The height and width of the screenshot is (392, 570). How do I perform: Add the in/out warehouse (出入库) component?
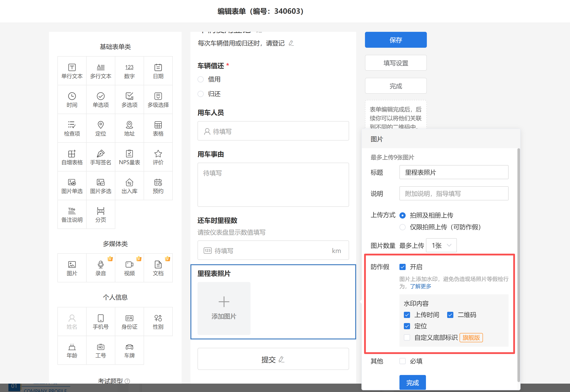(129, 186)
